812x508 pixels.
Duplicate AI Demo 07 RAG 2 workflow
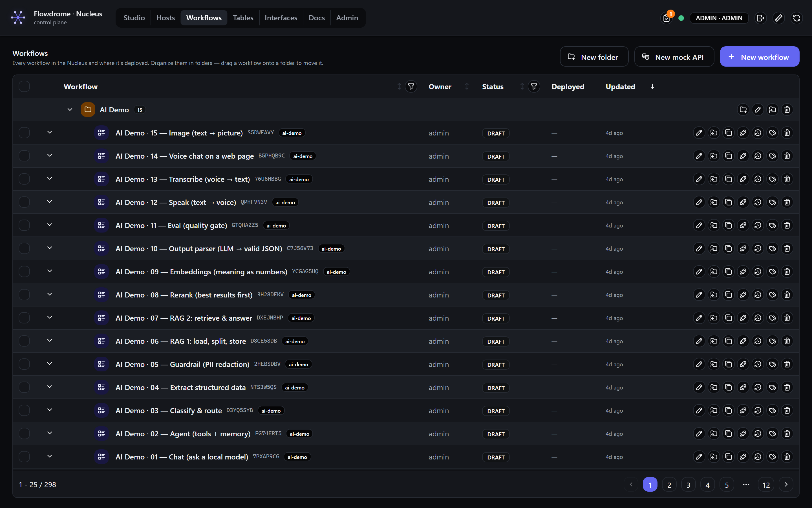(729, 318)
